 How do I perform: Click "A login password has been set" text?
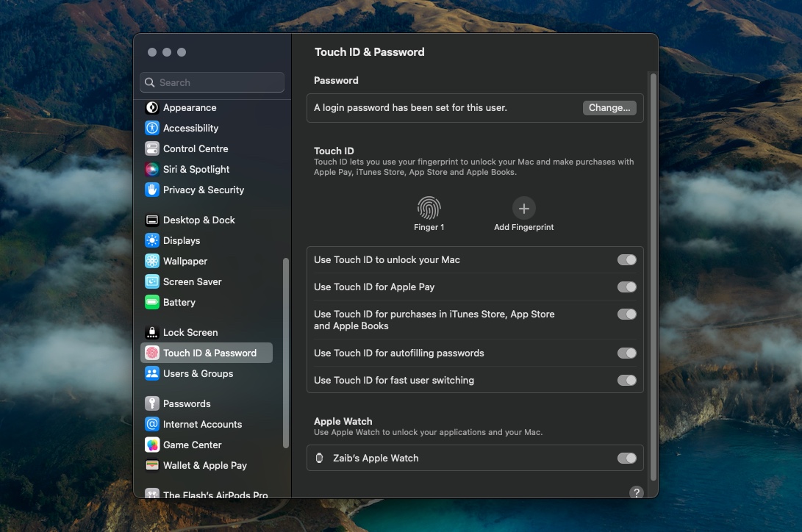(410, 107)
